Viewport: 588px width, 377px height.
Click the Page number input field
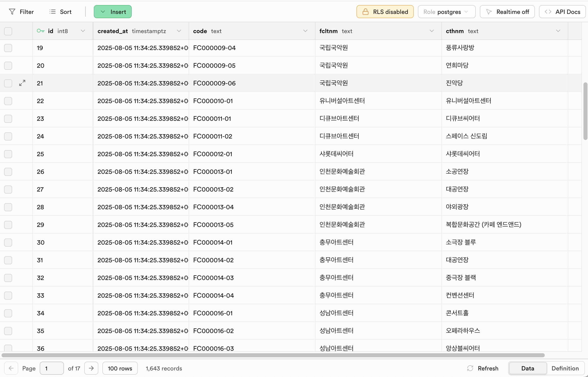(52, 368)
